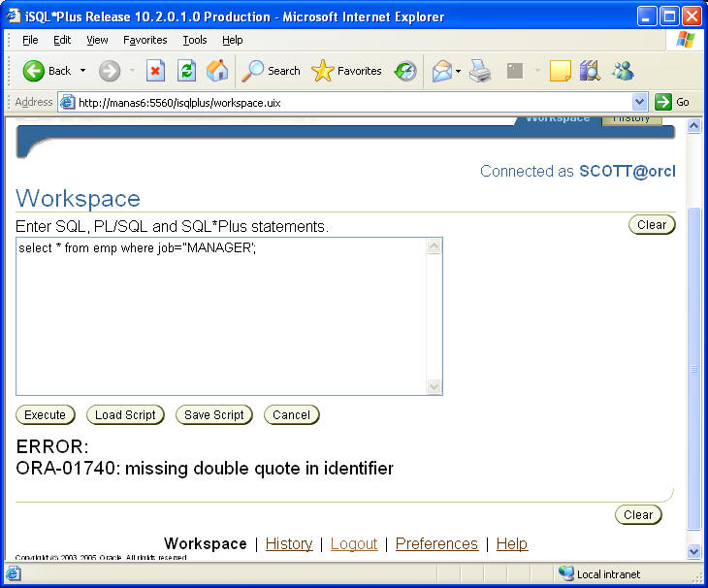Viewport: 708px width, 588px height.
Task: Open the Edit menu
Action: 62,40
